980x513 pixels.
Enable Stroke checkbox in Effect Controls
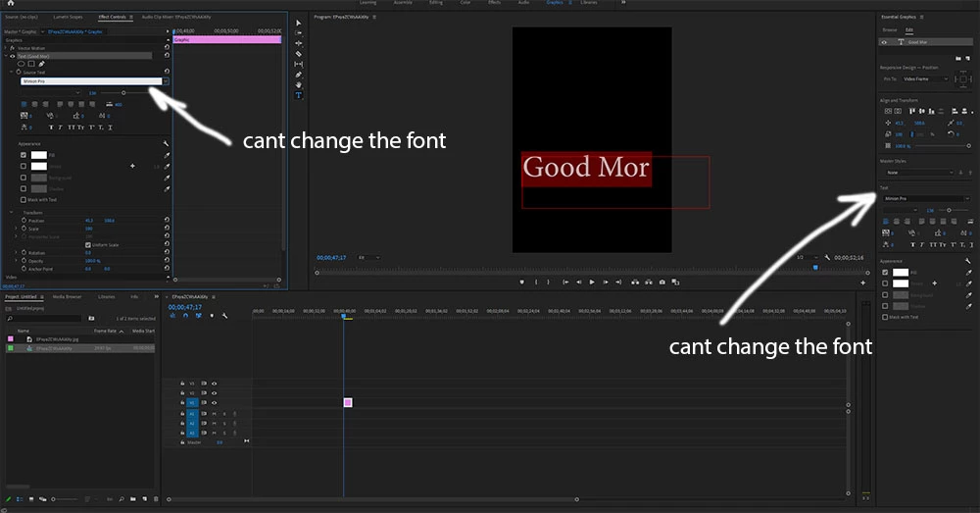(x=24, y=167)
